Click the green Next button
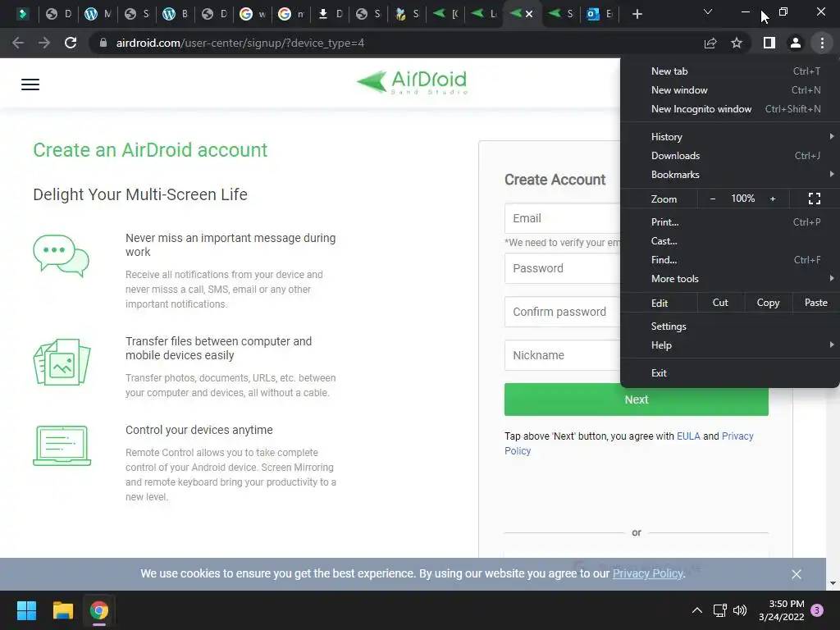Image resolution: width=840 pixels, height=630 pixels. (x=637, y=401)
